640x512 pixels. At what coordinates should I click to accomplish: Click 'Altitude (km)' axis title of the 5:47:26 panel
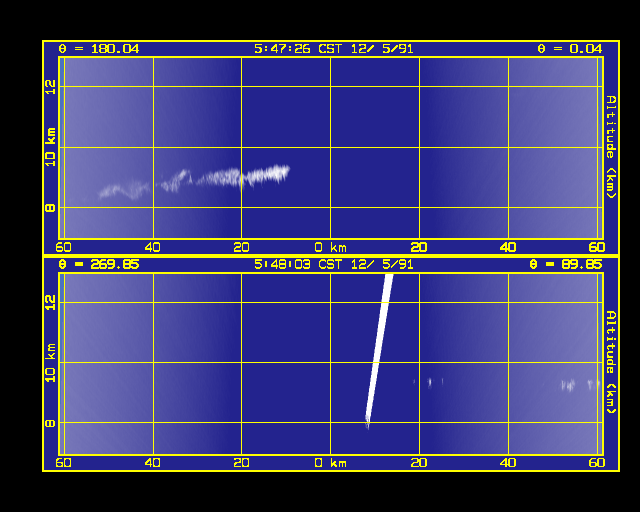click(611, 147)
